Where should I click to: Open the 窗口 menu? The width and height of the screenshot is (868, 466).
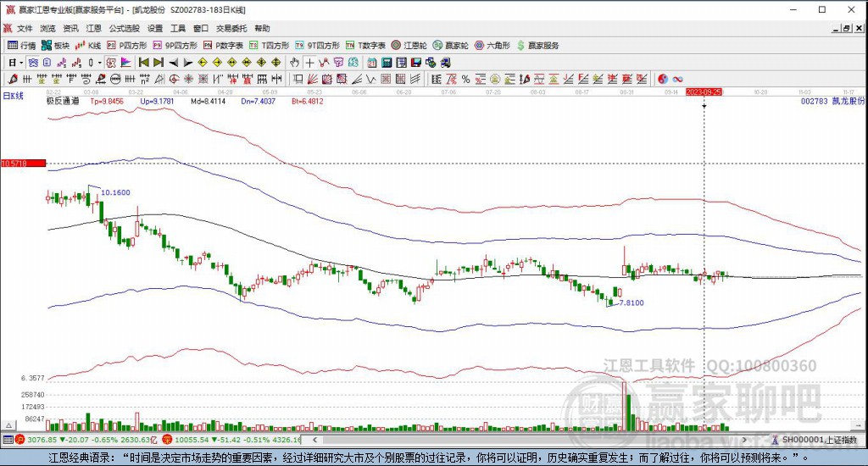201,28
